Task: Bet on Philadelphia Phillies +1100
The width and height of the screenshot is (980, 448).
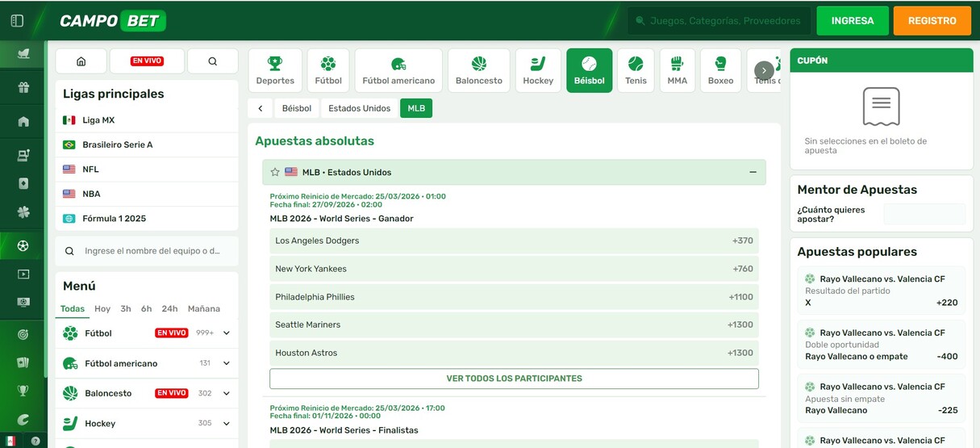Action: point(514,297)
